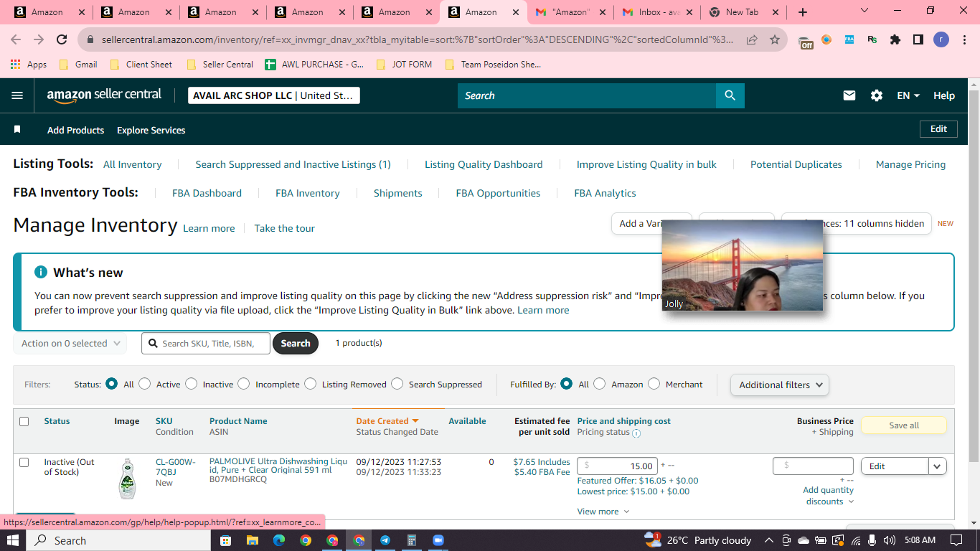Click the Save all button
The width and height of the screenshot is (980, 551).
[904, 425]
